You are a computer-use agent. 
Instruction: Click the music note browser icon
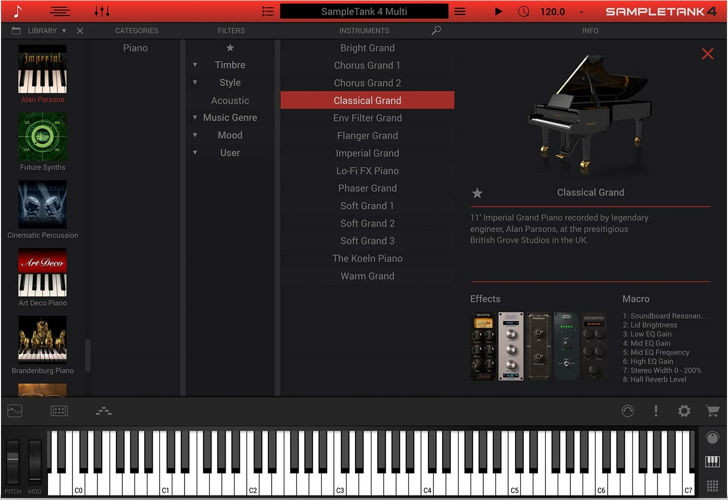coord(17,11)
